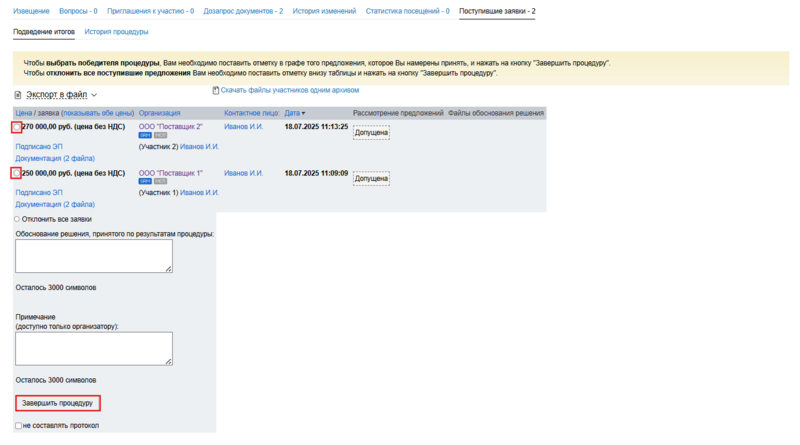
Task: Click the date 18.07.2025 11:13:25
Action: pos(316,127)
